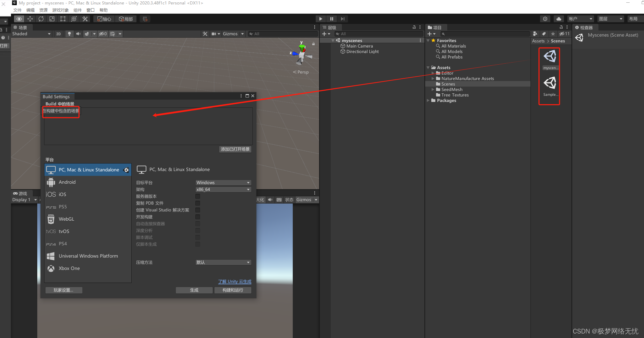Toggle scene audio speaker

[x=78, y=34]
